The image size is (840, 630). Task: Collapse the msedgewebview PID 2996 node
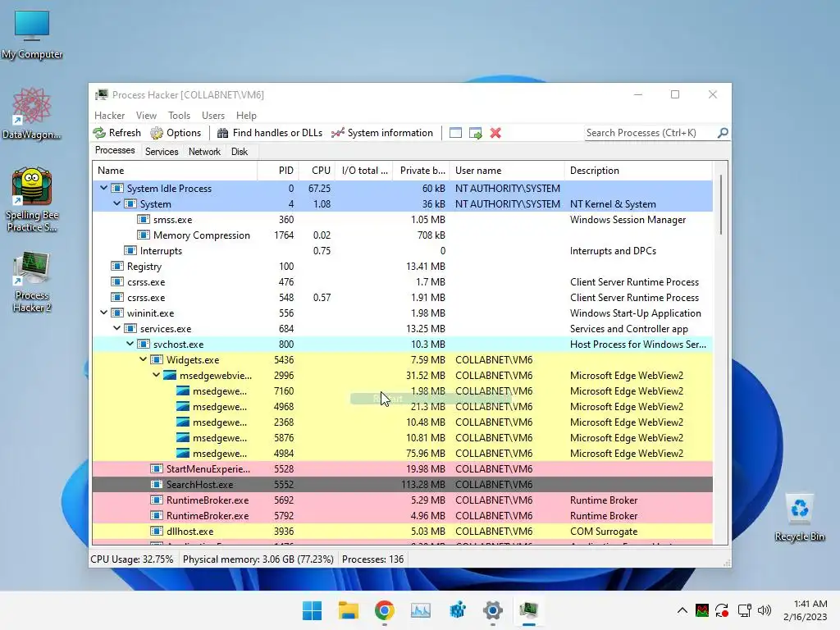157,375
